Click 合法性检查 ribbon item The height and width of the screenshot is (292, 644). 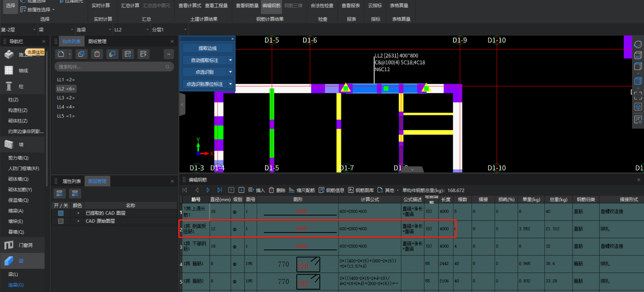tap(322, 6)
